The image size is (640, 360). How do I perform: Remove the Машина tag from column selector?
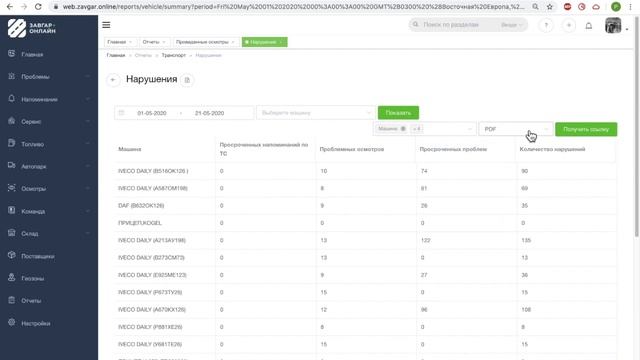tap(403, 129)
